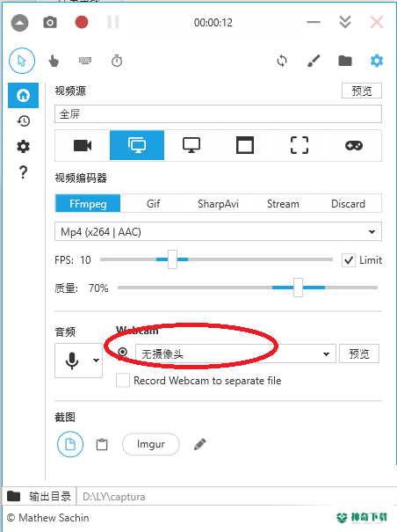Screen dimensions: 397x532
Task: Expand the microphone audio source arrow
Action: 96,361
